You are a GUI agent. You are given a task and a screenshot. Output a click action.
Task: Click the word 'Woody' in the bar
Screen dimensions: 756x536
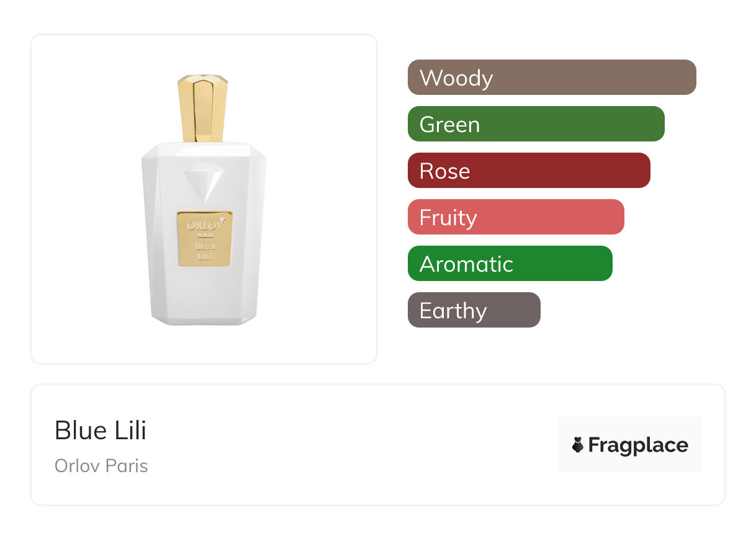pyautogui.click(x=456, y=78)
